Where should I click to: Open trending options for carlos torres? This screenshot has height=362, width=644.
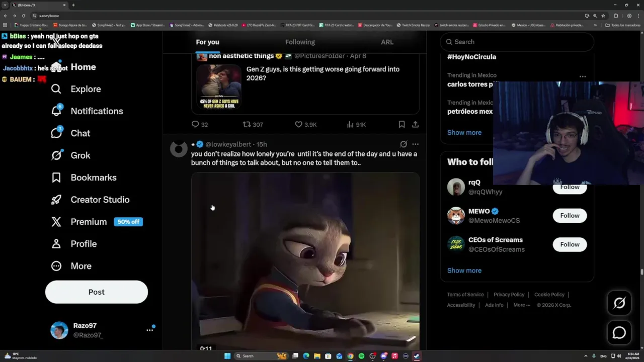(582, 76)
